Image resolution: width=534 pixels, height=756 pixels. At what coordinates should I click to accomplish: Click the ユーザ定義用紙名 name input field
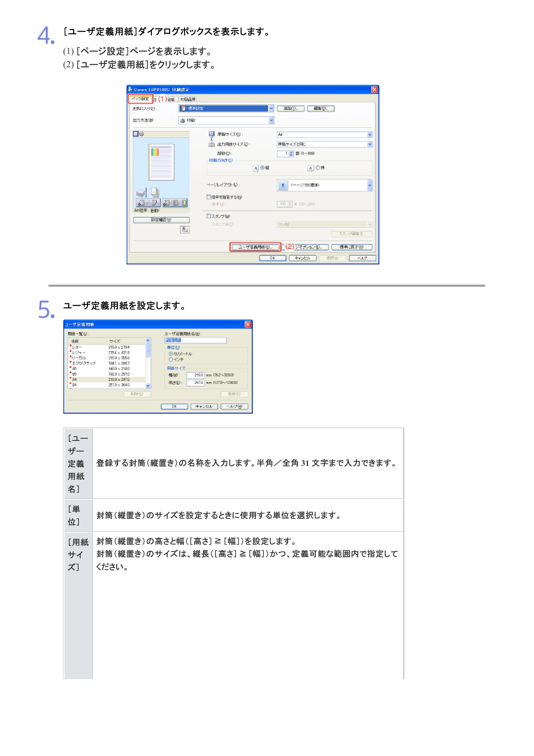[x=195, y=340]
